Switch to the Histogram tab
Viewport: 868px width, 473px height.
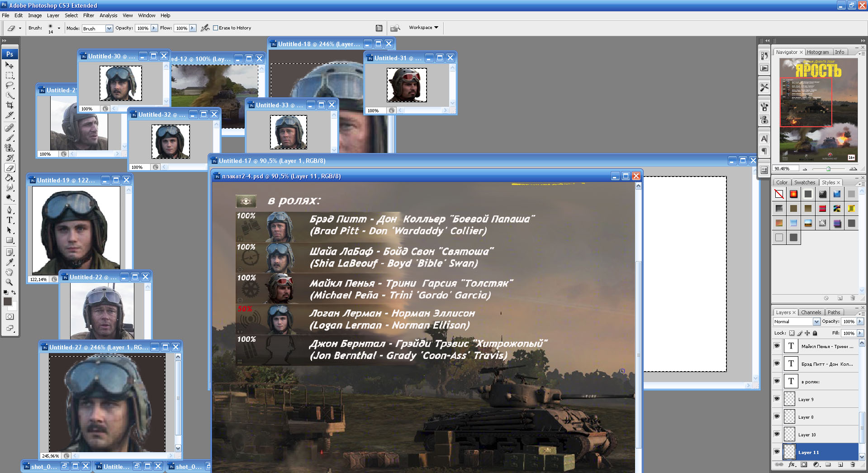[x=818, y=52]
